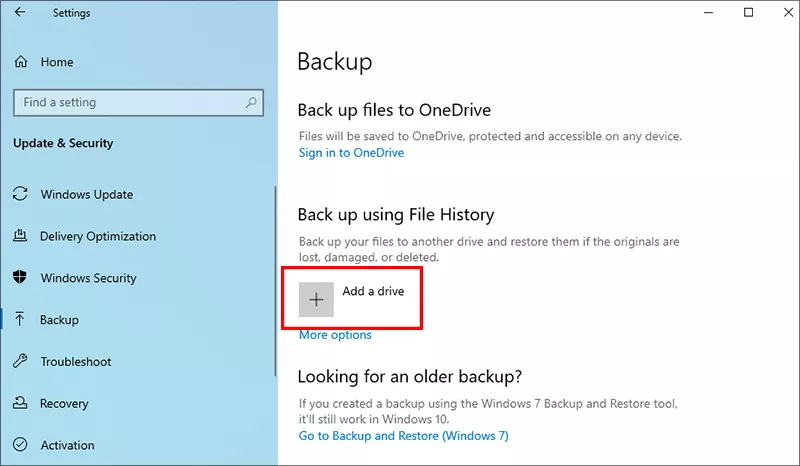800x466 pixels.
Task: Click the Activation checkmark icon
Action: coord(21,445)
